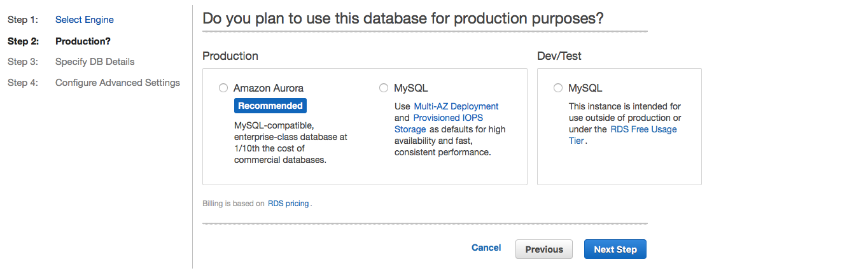This screenshot has height=273, width=868.
Task: Open the RDS pricing link
Action: click(x=288, y=204)
